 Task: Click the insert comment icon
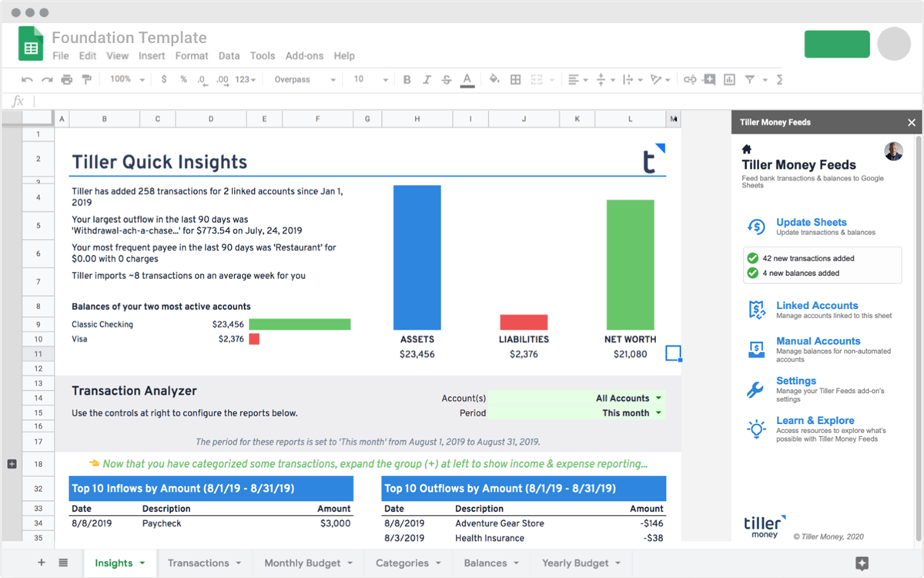pos(708,79)
